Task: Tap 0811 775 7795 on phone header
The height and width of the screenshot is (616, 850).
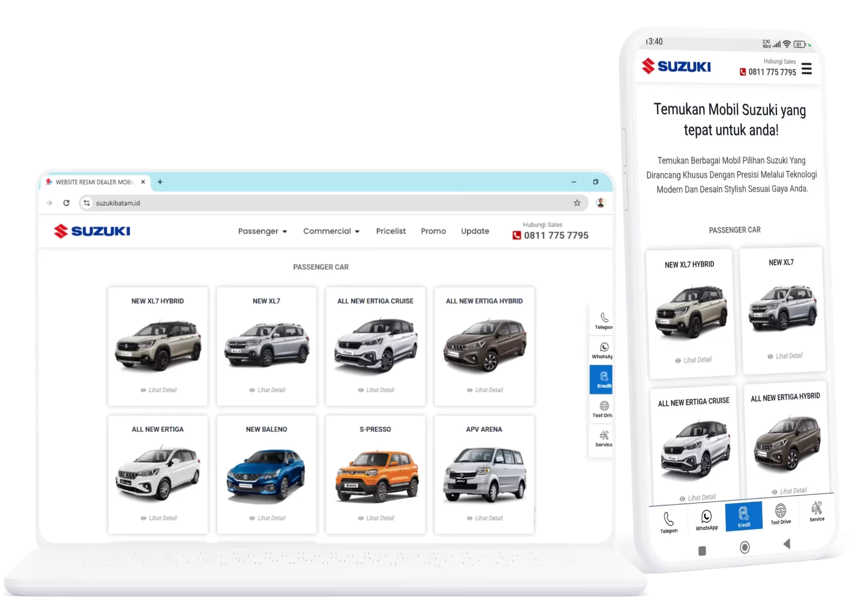Action: pos(772,72)
